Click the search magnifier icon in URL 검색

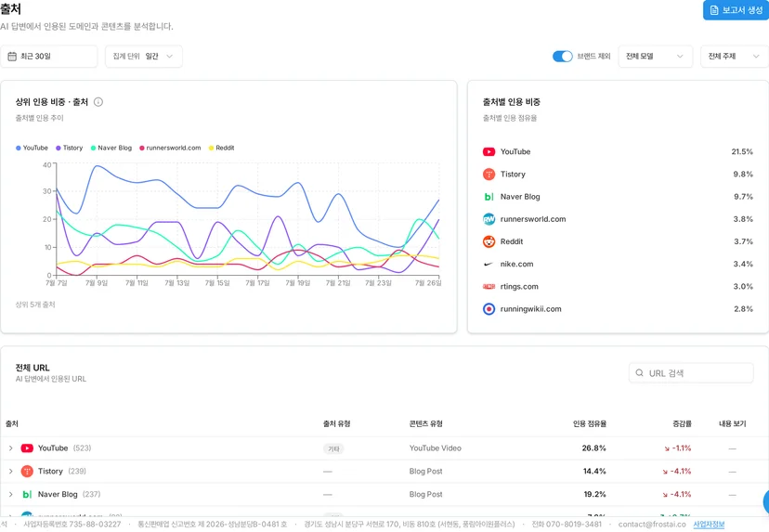pyautogui.click(x=640, y=373)
